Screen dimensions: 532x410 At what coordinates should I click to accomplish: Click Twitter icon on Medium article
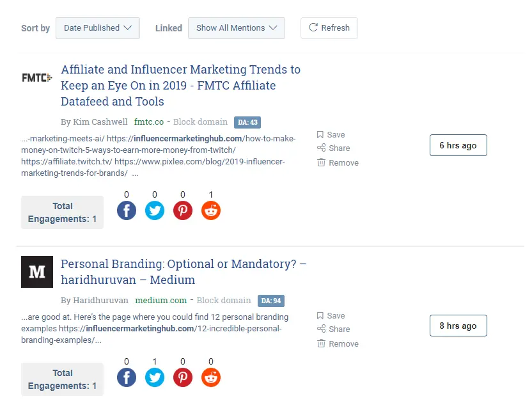point(155,377)
